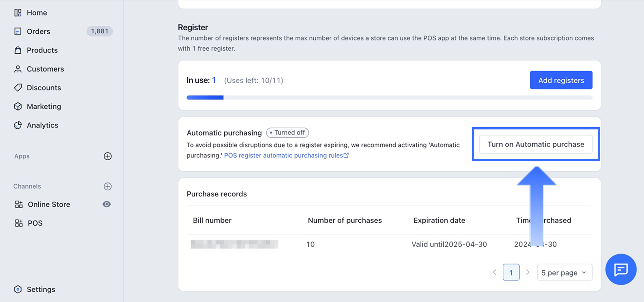Image resolution: width=644 pixels, height=302 pixels.
Task: Click the Products shopping bag icon
Action: click(x=18, y=50)
